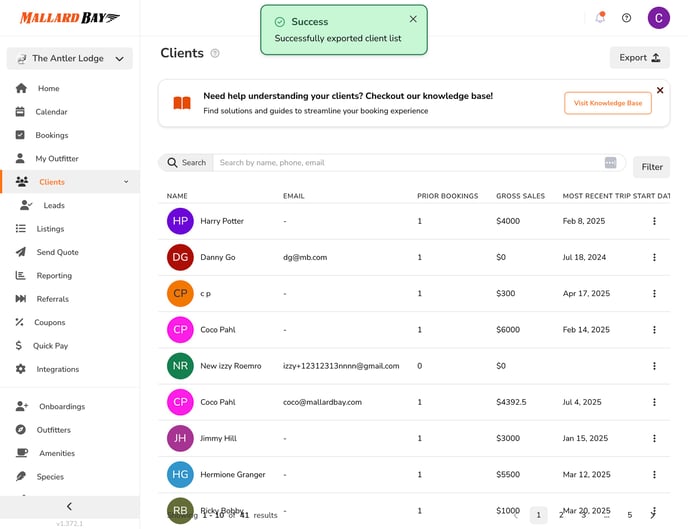Click the GROSS SALES column header

(x=520, y=196)
